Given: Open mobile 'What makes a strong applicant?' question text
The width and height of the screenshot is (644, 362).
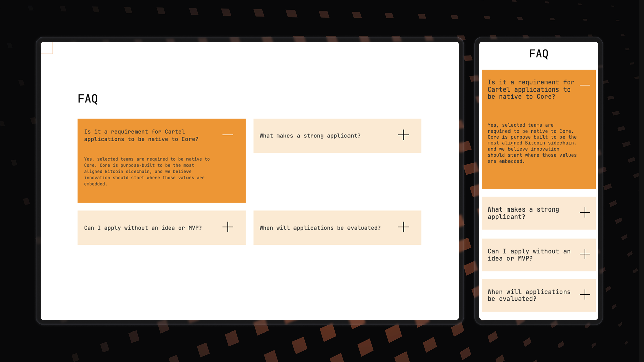Looking at the screenshot, I should click(523, 213).
